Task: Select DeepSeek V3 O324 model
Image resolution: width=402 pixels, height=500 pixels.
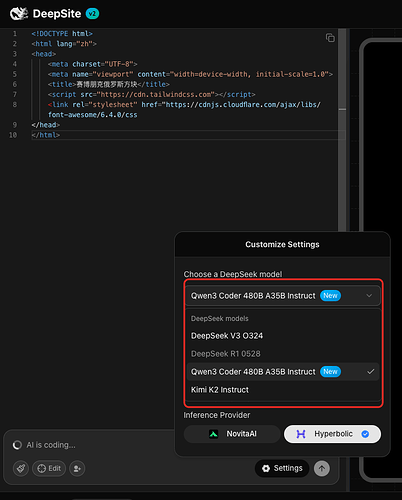Action: (283, 336)
